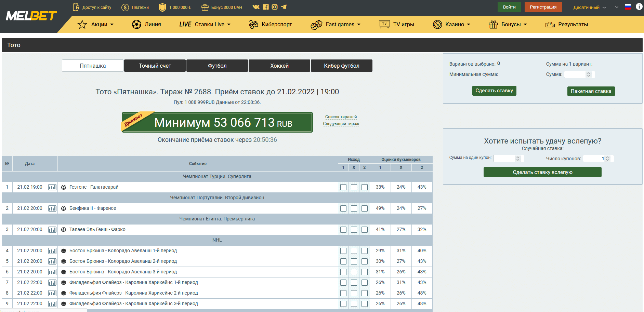The width and height of the screenshot is (644, 312).
Task: Click the Пакетная ставка button
Action: point(591,91)
